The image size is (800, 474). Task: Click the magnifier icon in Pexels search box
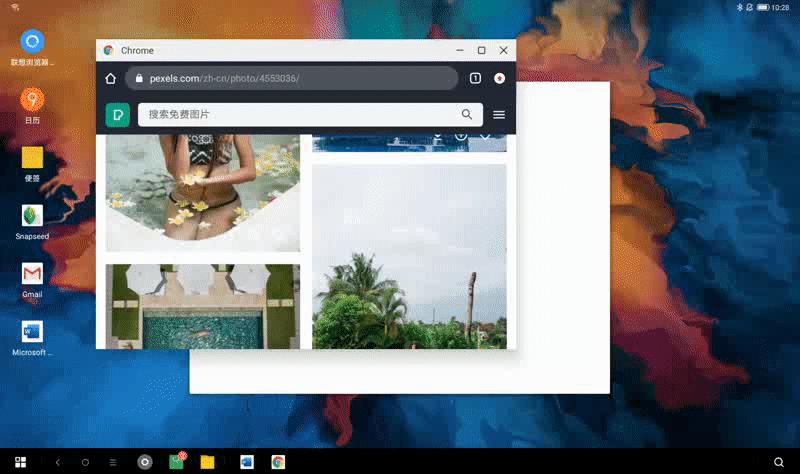point(467,115)
